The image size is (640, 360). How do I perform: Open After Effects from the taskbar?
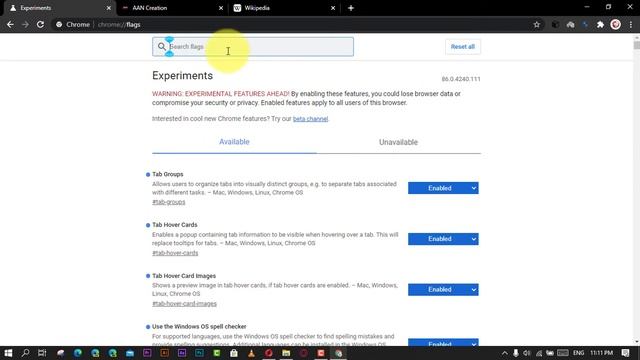[x=182, y=353]
